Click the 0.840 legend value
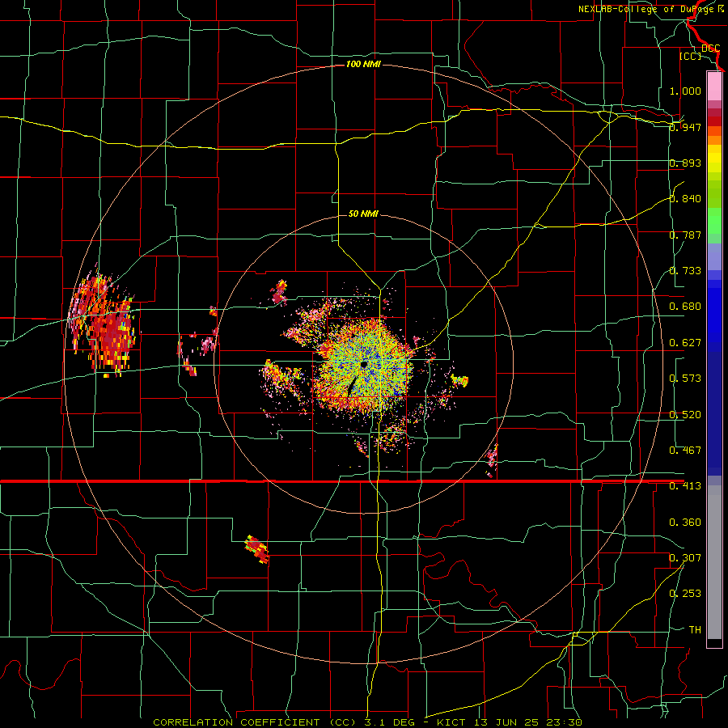This screenshot has width=728, height=728. 685,199
